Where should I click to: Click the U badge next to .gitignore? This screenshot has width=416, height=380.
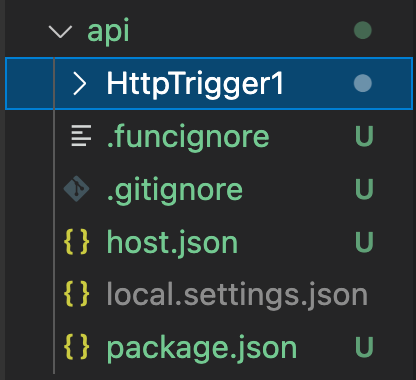(364, 189)
